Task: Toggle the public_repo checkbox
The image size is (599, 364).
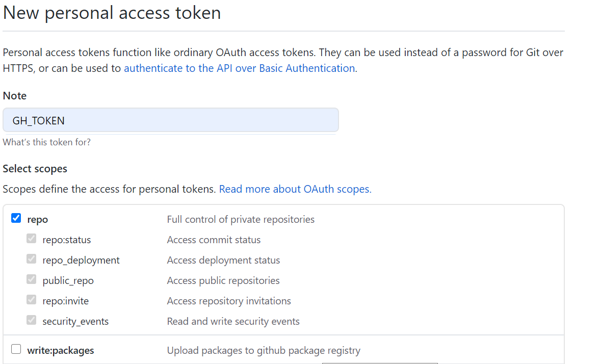Action: [x=32, y=279]
